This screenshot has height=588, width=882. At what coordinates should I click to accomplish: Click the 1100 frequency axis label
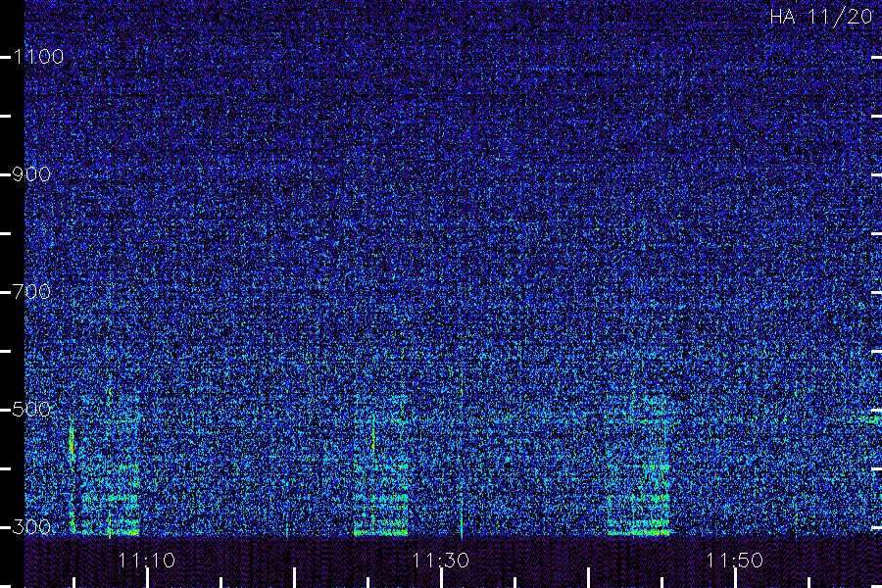pos(38,56)
